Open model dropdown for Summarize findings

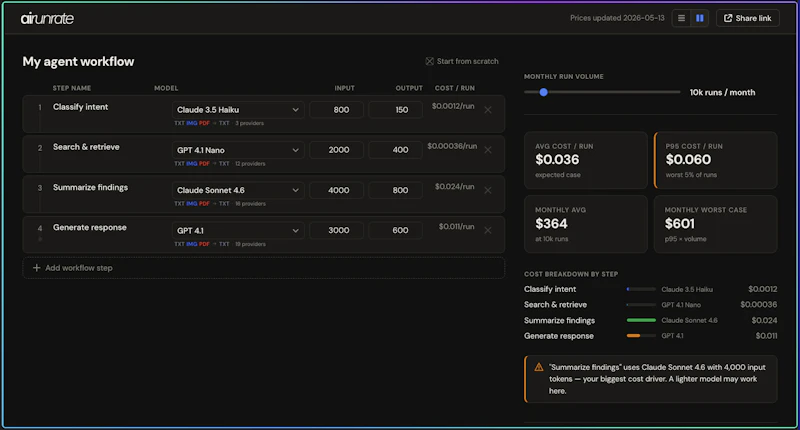(238, 190)
